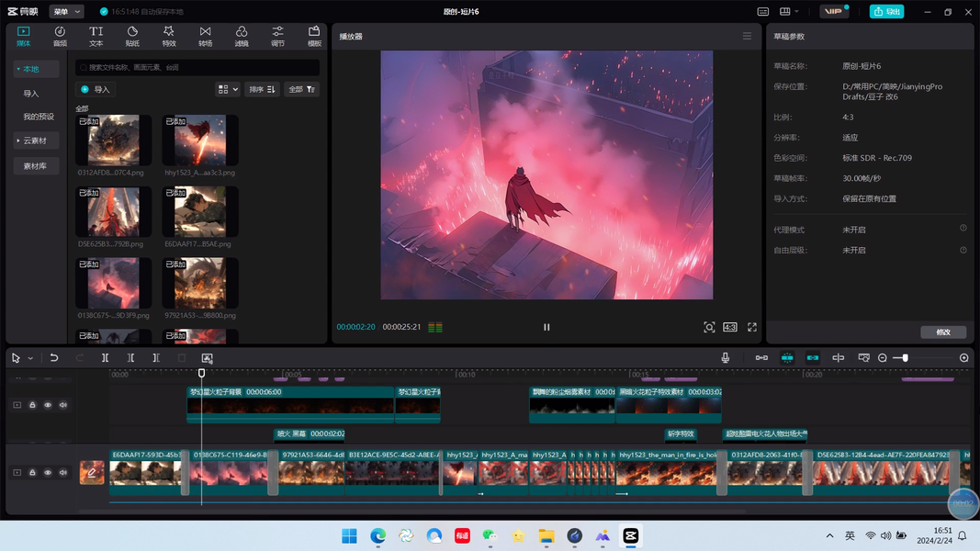980x551 pixels.
Task: Click the VIP badge button
Action: pyautogui.click(x=833, y=11)
